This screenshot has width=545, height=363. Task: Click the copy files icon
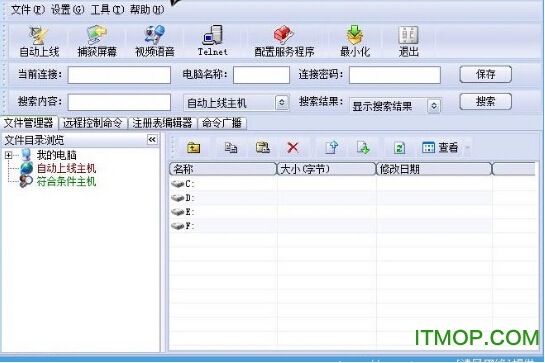pos(230,148)
